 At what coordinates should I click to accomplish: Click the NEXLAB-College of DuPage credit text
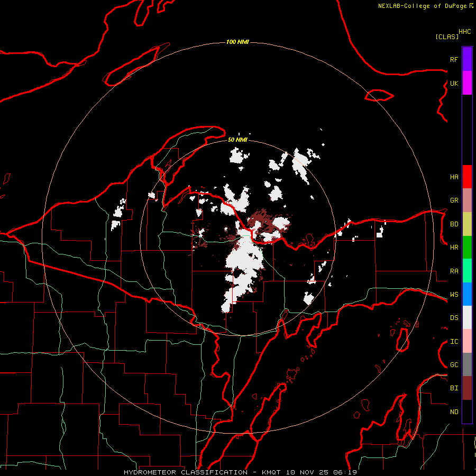[423, 6]
